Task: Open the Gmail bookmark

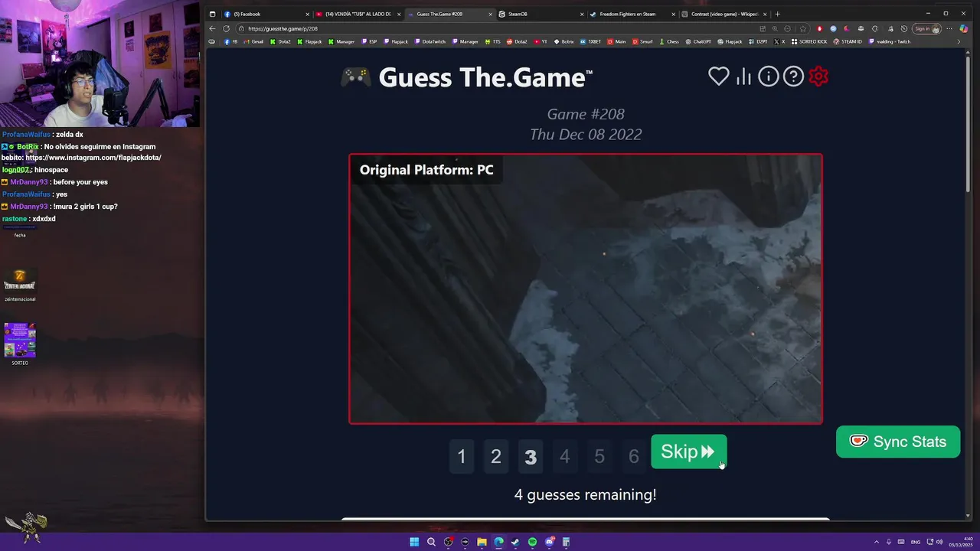Action: click(x=253, y=41)
